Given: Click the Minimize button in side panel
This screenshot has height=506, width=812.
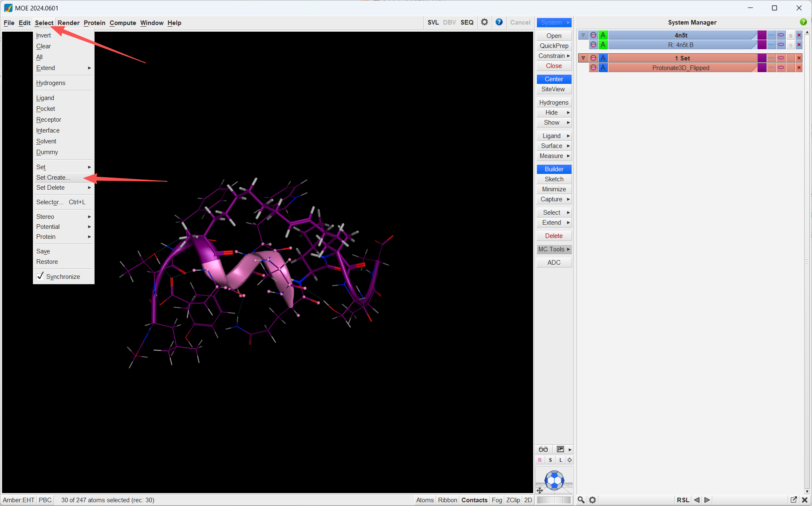Looking at the screenshot, I should (x=554, y=189).
